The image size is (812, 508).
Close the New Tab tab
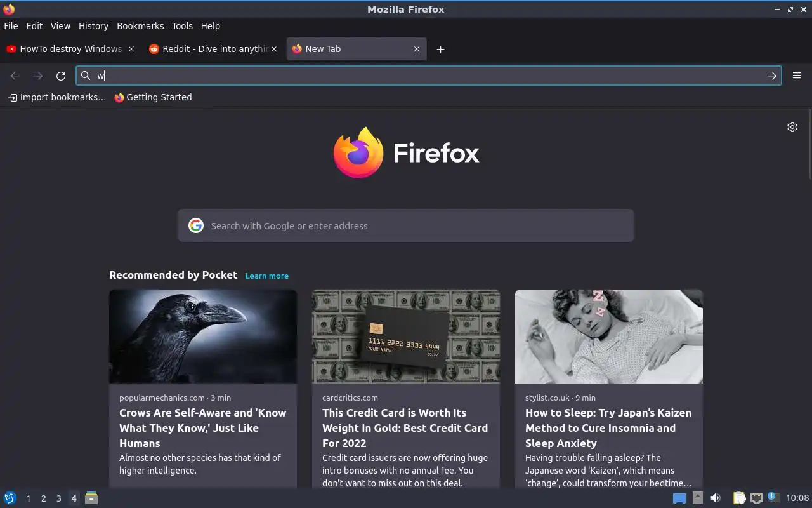click(x=417, y=49)
